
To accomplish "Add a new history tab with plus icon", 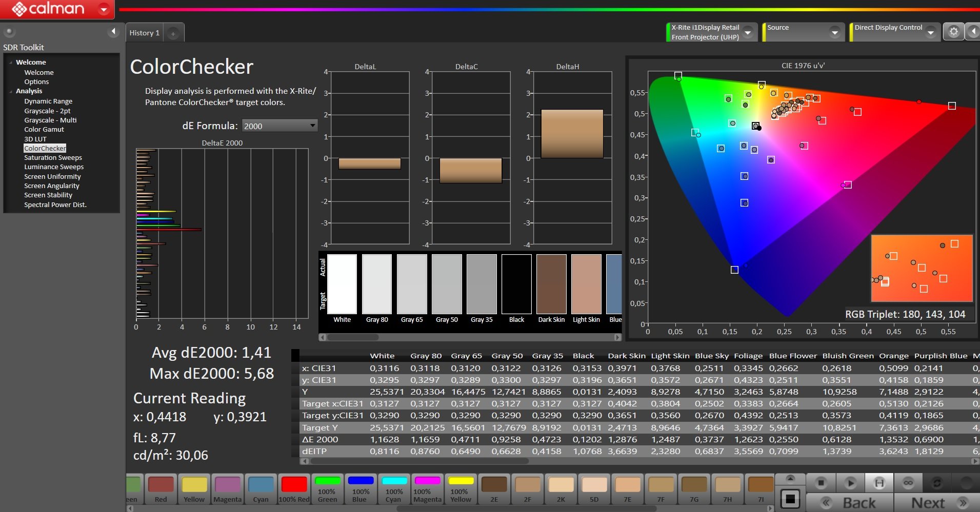I will [173, 34].
